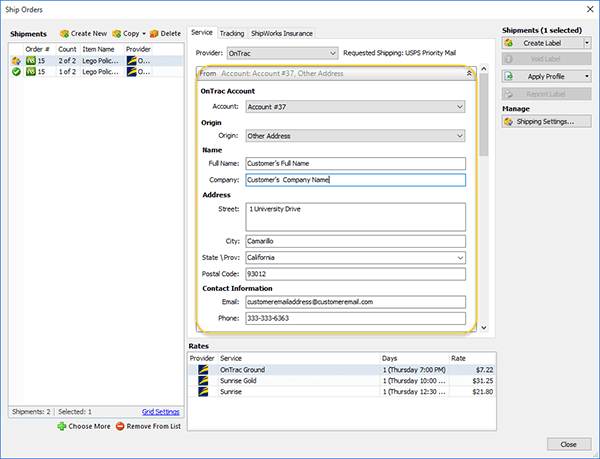
Task: Click the Email input field
Action: 355,302
